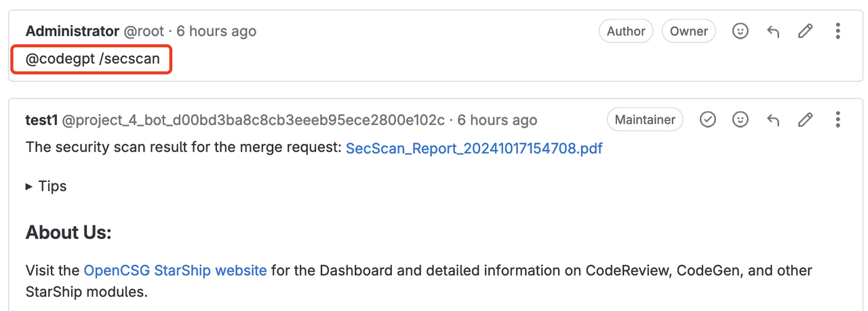Open the test1 author profile
868x311 pixels.
point(41,120)
